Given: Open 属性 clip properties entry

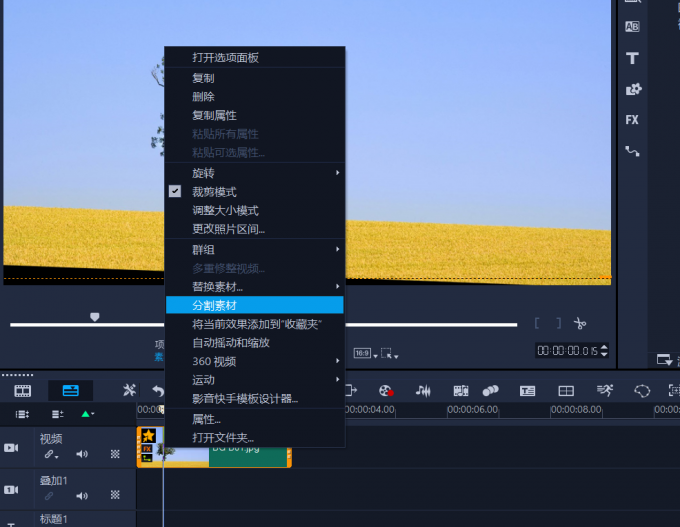Looking at the screenshot, I should pyautogui.click(x=255, y=419).
